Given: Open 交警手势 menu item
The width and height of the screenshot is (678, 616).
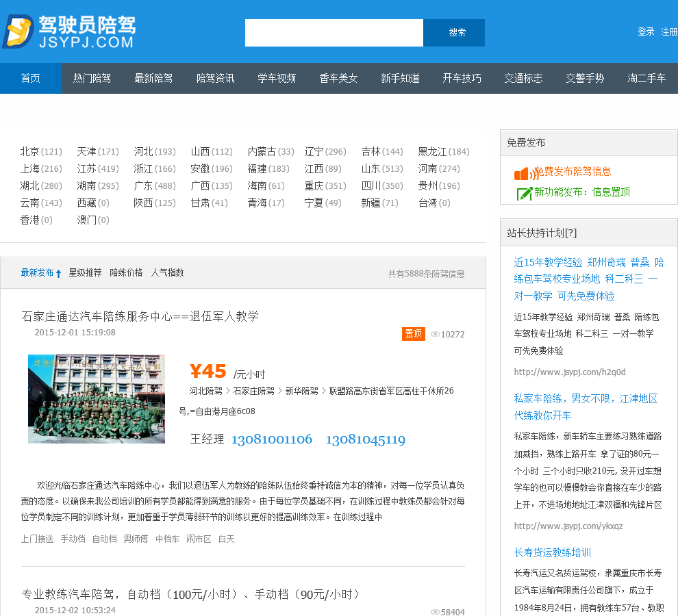Looking at the screenshot, I should pos(585,78).
